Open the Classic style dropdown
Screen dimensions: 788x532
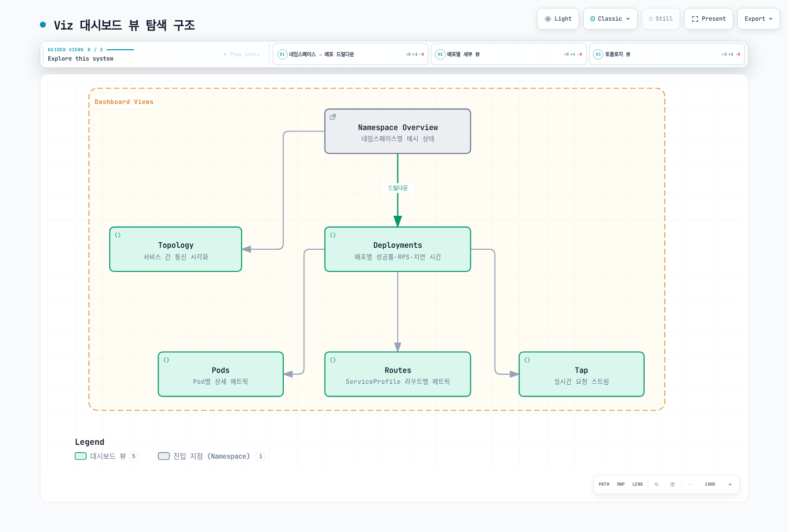click(x=610, y=19)
